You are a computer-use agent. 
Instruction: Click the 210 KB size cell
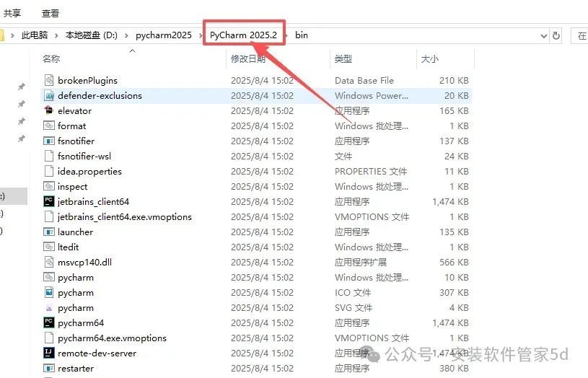454,80
